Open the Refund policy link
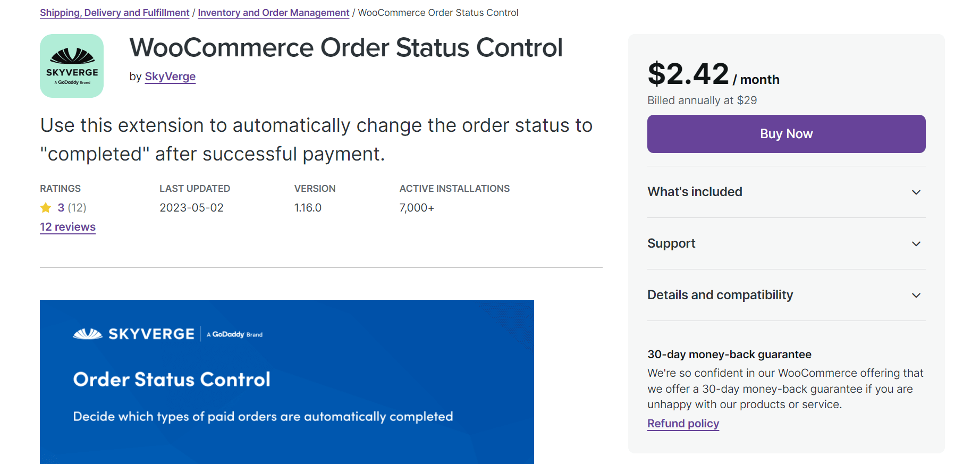Image resolution: width=980 pixels, height=464 pixels. pos(683,424)
